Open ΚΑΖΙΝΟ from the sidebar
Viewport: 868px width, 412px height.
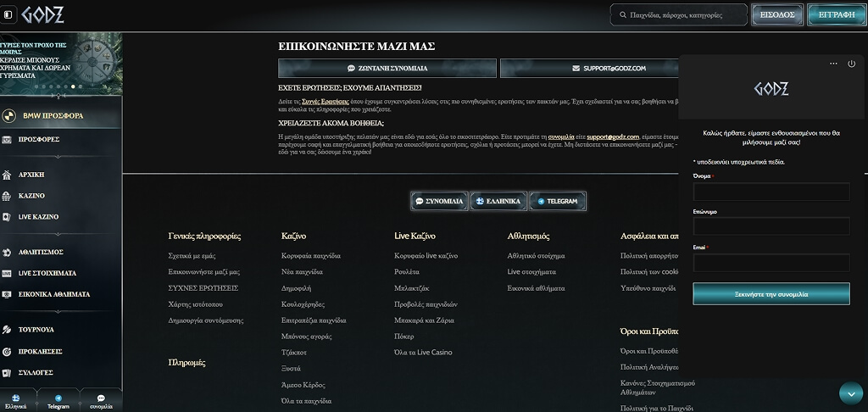point(31,196)
